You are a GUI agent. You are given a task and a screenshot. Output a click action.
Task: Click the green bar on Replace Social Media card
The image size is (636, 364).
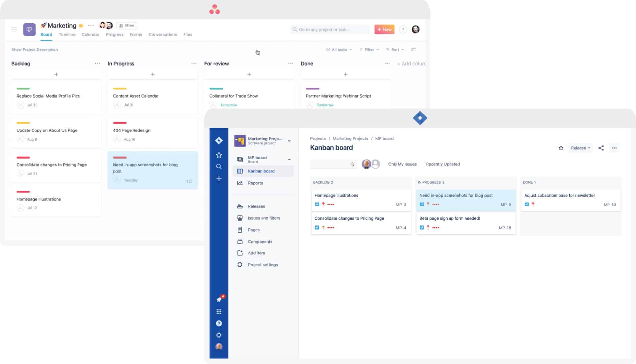pyautogui.click(x=23, y=88)
